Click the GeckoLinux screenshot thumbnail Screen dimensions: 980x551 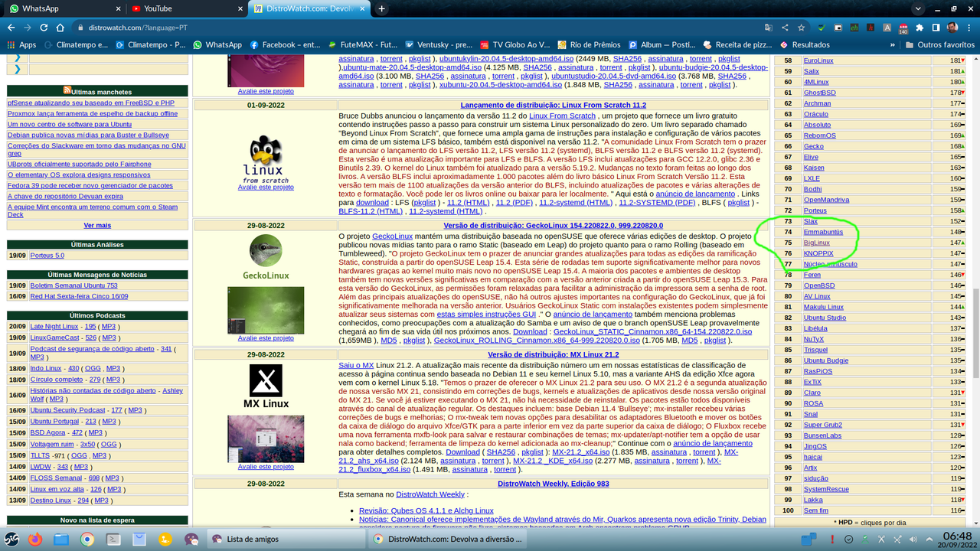click(266, 310)
